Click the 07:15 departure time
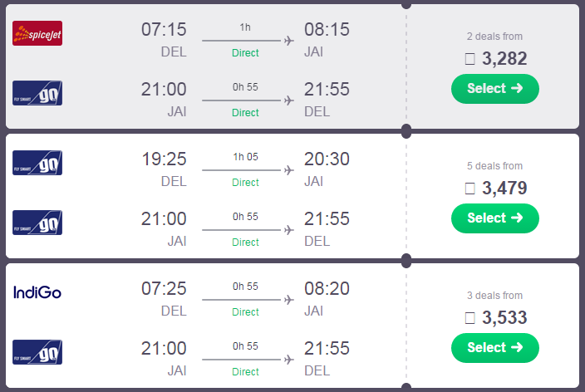This screenshot has height=392, width=585. [x=164, y=29]
